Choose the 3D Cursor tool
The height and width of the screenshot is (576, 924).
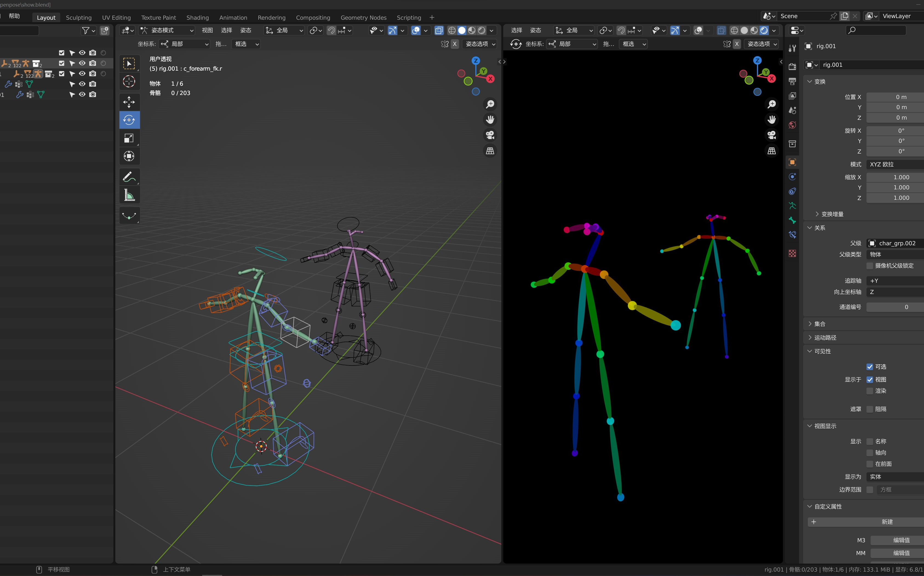coord(129,81)
